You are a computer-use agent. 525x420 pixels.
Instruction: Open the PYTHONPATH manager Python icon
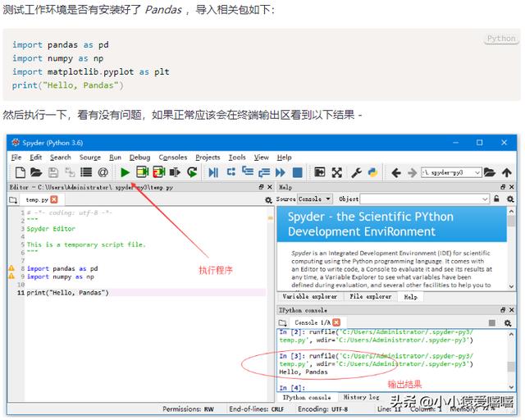click(x=372, y=172)
